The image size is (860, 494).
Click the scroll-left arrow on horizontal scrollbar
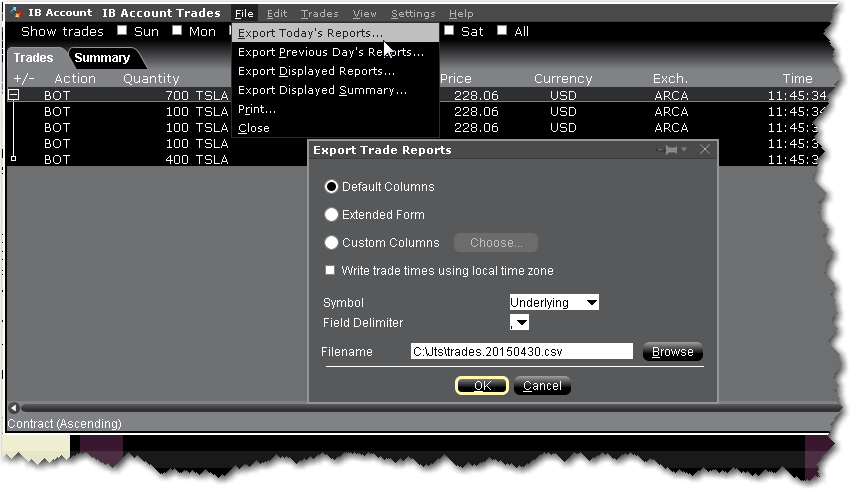[x=12, y=408]
